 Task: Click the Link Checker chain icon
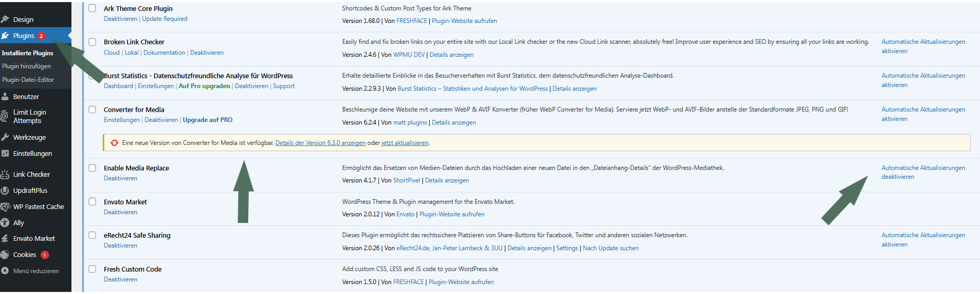[x=5, y=174]
